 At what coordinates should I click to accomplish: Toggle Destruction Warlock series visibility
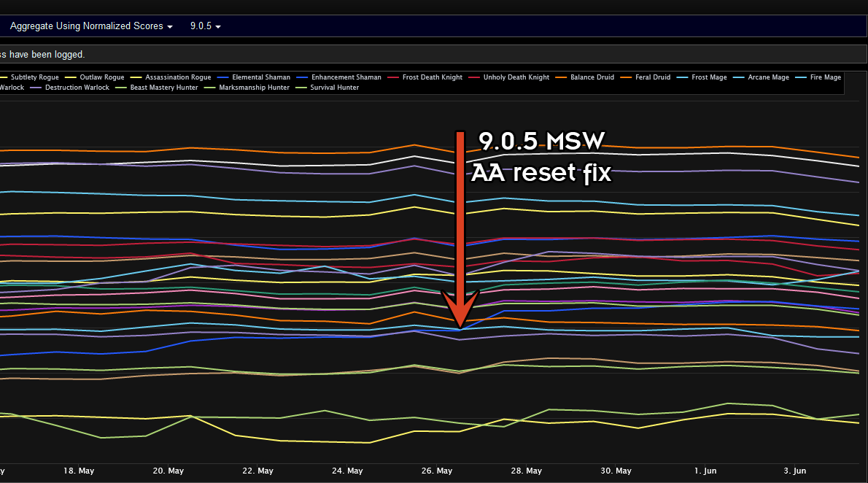(x=77, y=88)
